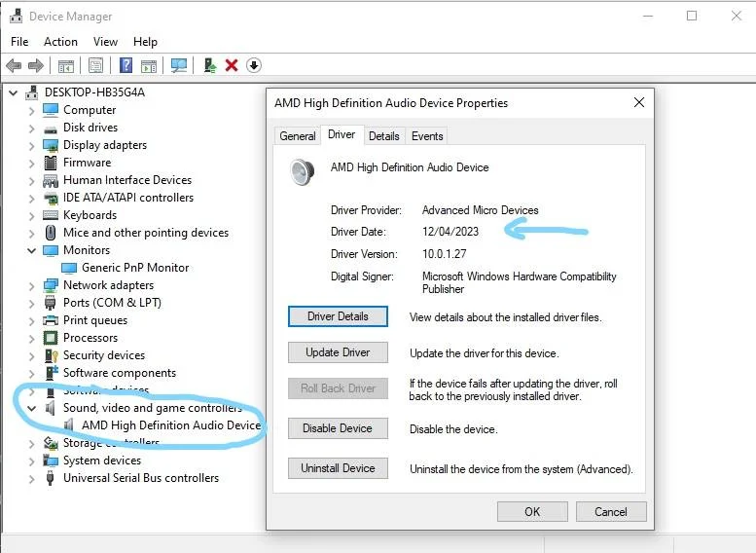Select Generic PnP Monitor in tree

click(135, 268)
